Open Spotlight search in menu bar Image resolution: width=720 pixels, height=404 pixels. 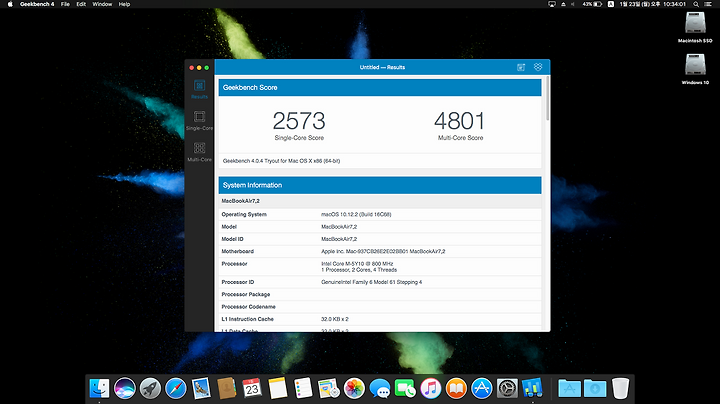point(696,4)
